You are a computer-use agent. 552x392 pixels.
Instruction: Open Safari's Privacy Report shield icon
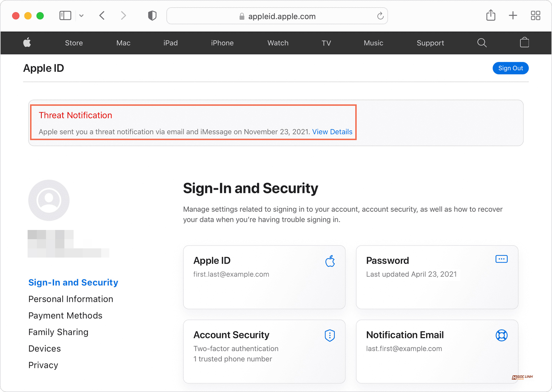tap(152, 16)
